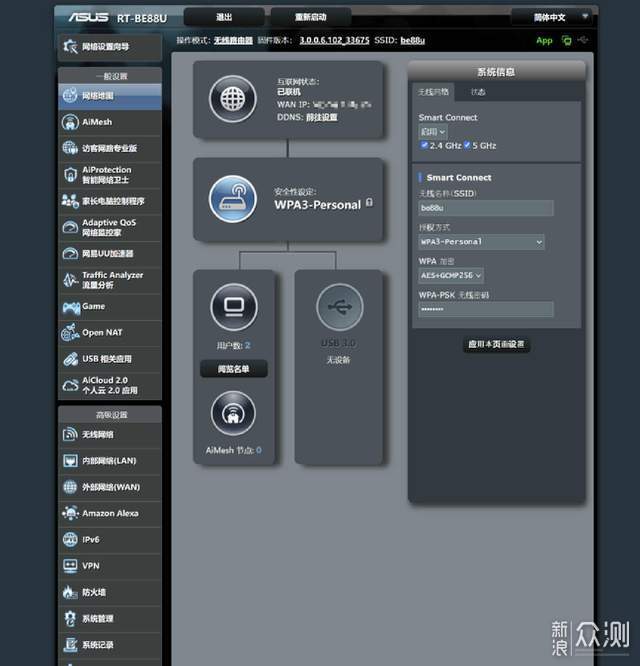This screenshot has height=666, width=640.
Task: Click the client list view button
Action: (x=234, y=369)
